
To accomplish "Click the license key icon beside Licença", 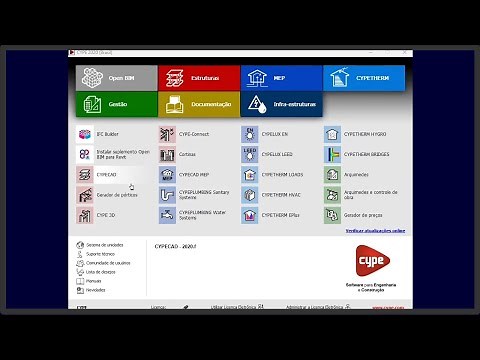I will click(x=186, y=307).
